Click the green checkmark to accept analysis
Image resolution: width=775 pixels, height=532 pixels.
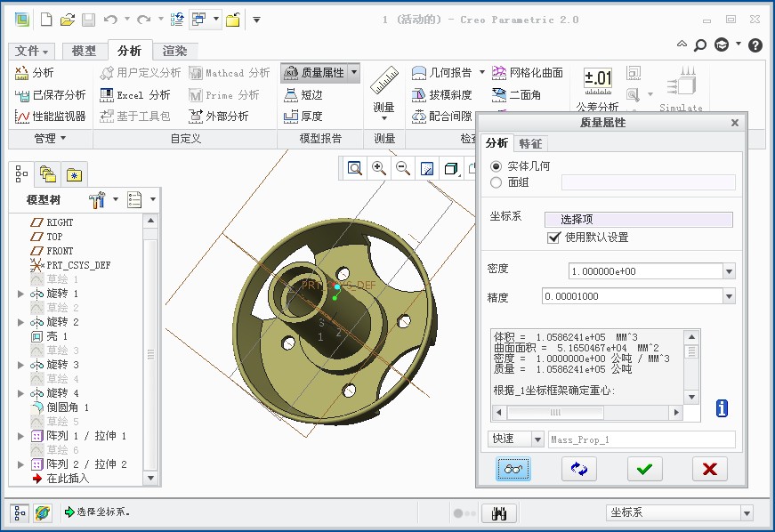point(644,469)
